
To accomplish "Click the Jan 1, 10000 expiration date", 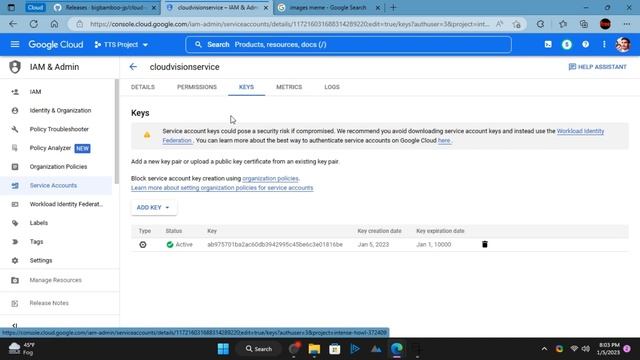I will [433, 244].
